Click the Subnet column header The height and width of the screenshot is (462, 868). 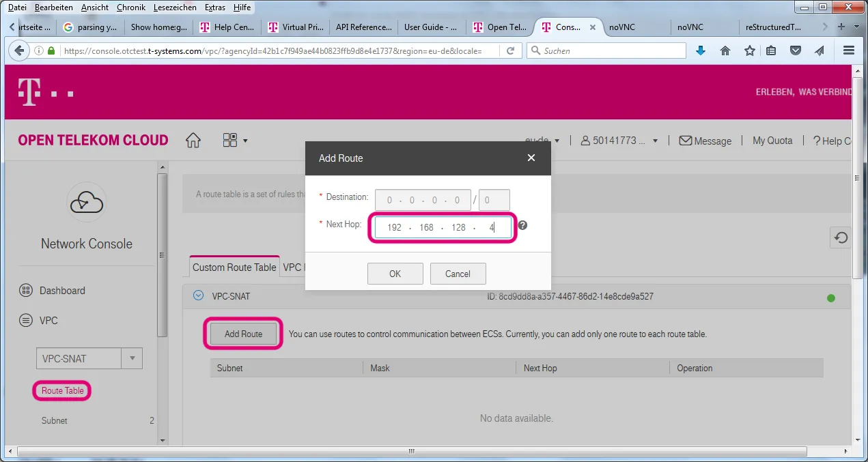(x=286, y=368)
